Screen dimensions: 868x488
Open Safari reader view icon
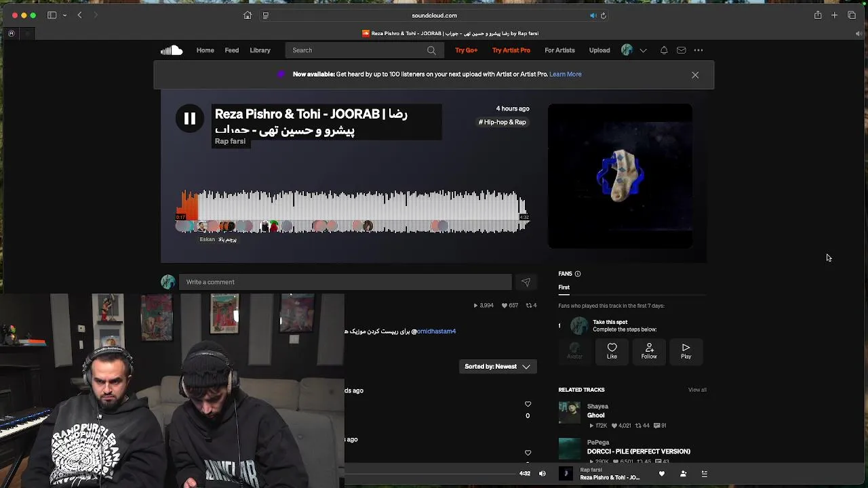point(265,16)
